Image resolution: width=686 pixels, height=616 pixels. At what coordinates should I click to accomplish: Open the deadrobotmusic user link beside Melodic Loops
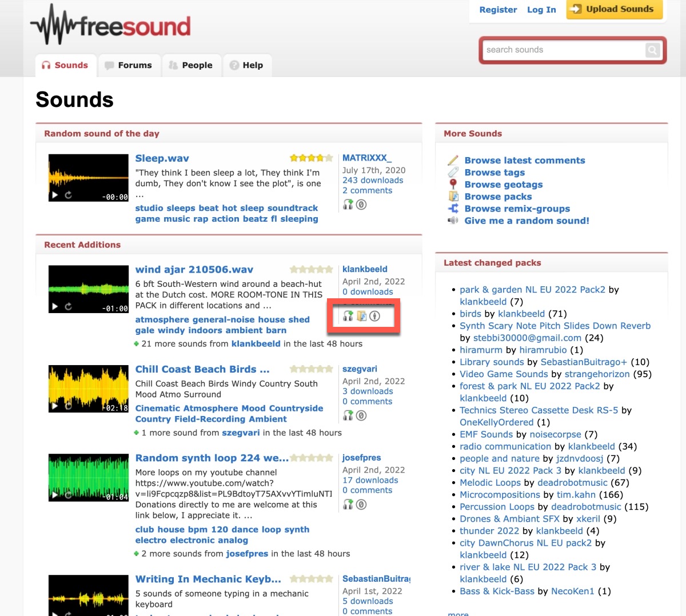tap(572, 483)
